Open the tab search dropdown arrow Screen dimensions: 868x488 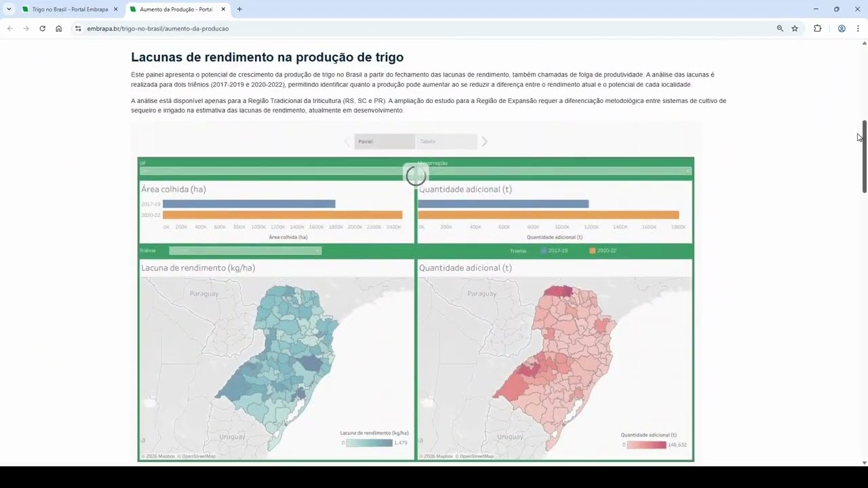[9, 9]
